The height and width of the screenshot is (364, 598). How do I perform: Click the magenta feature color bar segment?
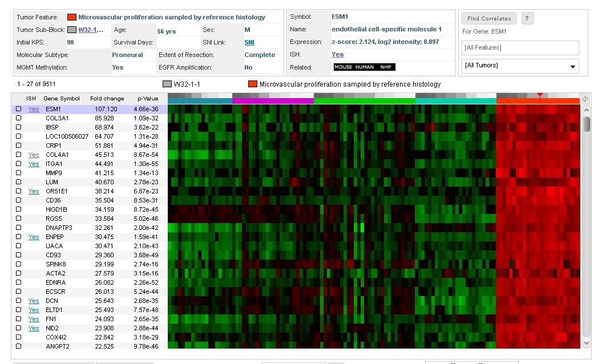click(x=273, y=101)
